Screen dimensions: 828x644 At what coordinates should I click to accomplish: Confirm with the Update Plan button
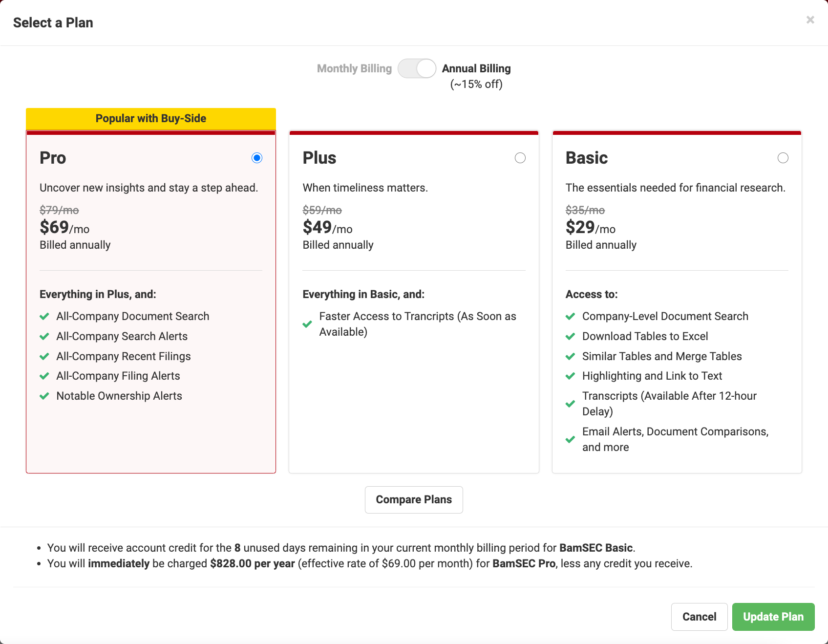tap(773, 617)
